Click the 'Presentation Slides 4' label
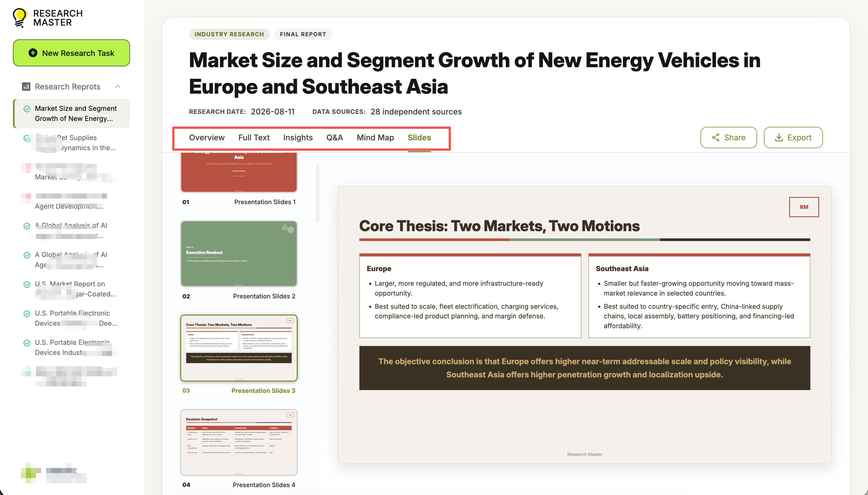This screenshot has height=495, width=868. click(x=264, y=485)
